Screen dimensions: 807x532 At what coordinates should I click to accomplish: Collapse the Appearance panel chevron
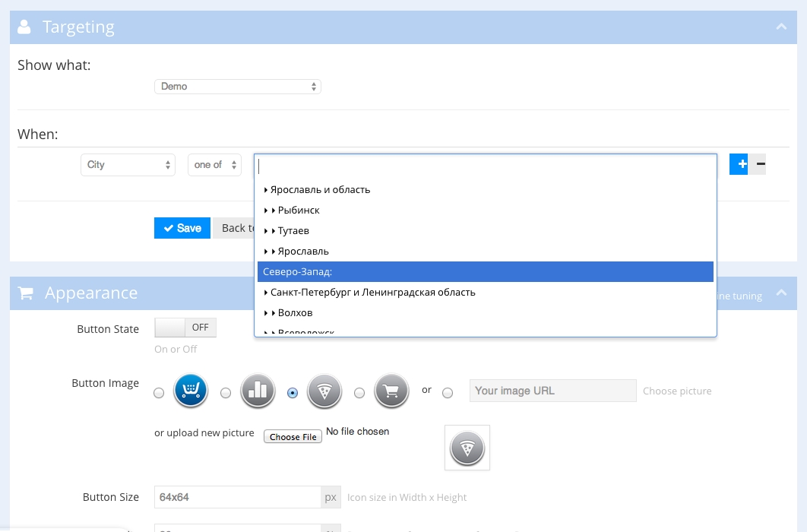780,293
